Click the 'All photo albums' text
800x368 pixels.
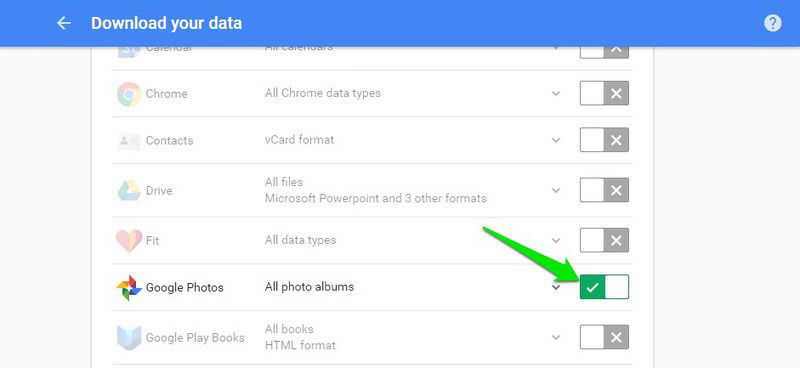click(x=309, y=287)
